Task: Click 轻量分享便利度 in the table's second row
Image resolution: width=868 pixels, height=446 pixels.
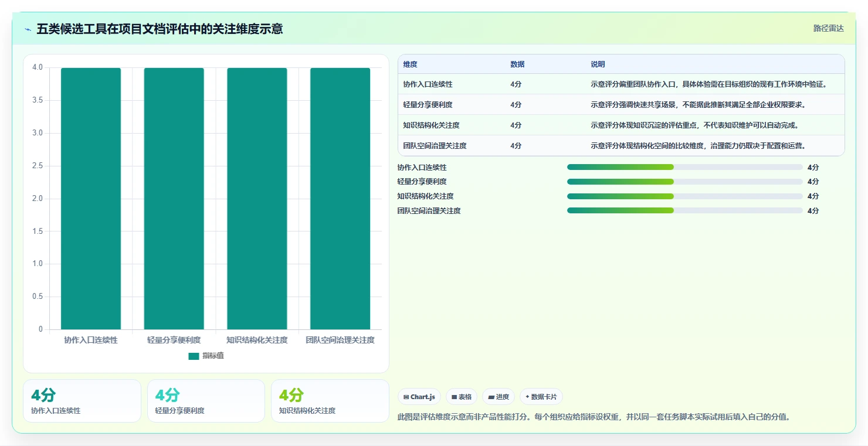Action: coord(428,105)
